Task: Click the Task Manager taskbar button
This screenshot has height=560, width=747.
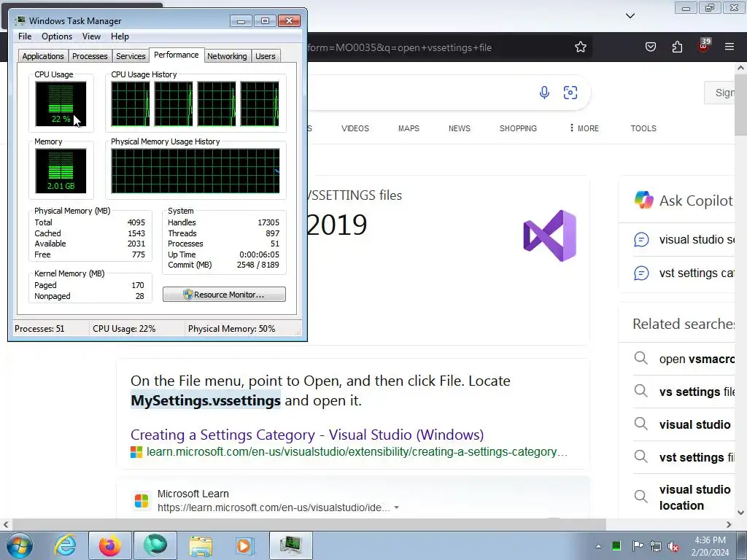Action: click(x=290, y=545)
